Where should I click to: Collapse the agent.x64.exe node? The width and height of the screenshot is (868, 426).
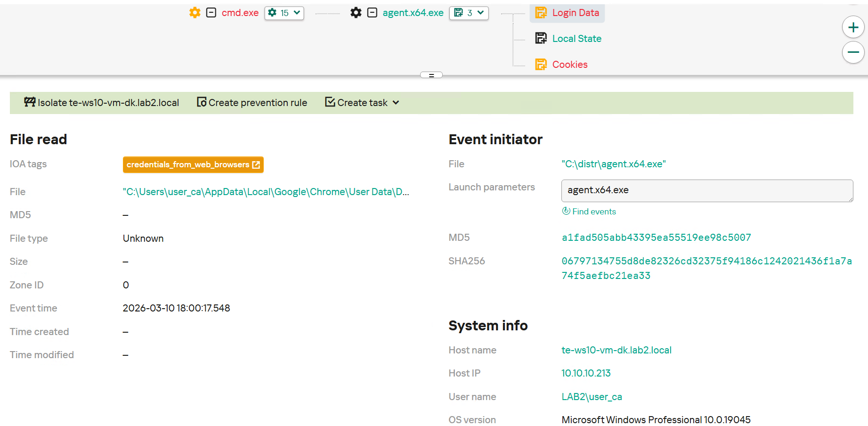pyautogui.click(x=372, y=13)
